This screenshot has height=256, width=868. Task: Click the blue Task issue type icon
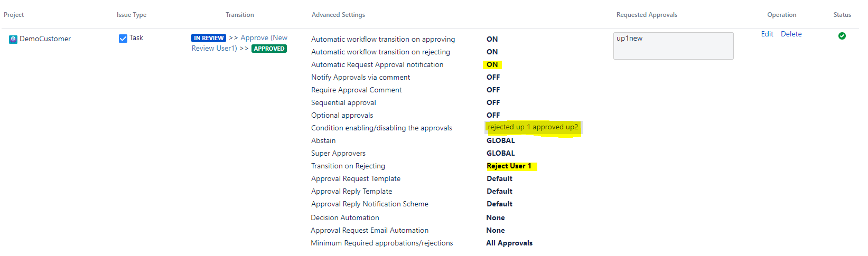[x=123, y=38]
